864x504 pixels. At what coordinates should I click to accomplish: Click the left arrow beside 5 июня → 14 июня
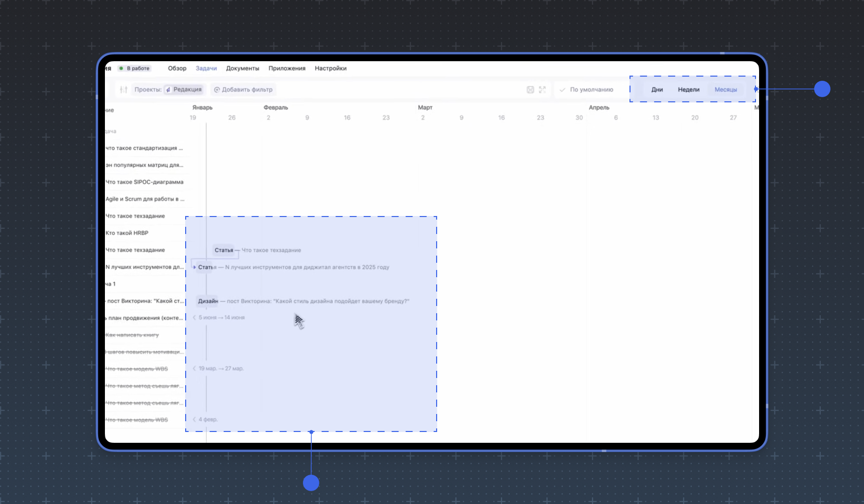(194, 317)
